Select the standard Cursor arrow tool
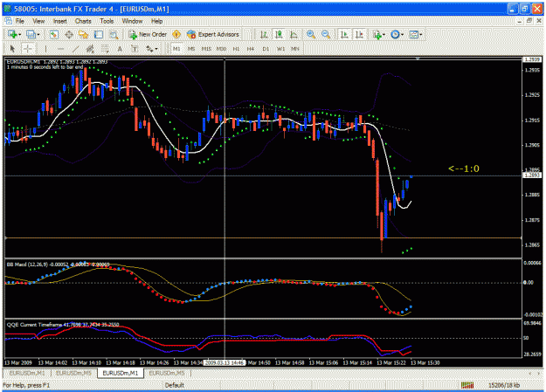This screenshot has height=392, width=546. tap(12, 49)
